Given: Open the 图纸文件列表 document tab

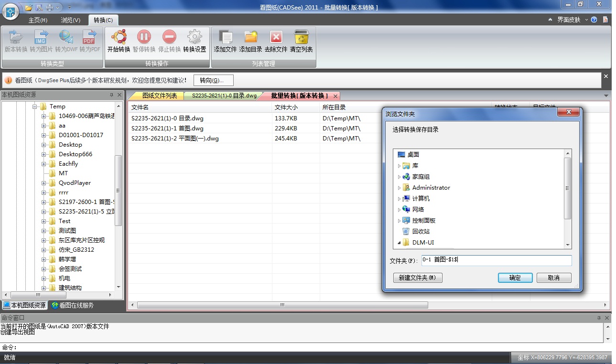Looking at the screenshot, I should point(160,96).
